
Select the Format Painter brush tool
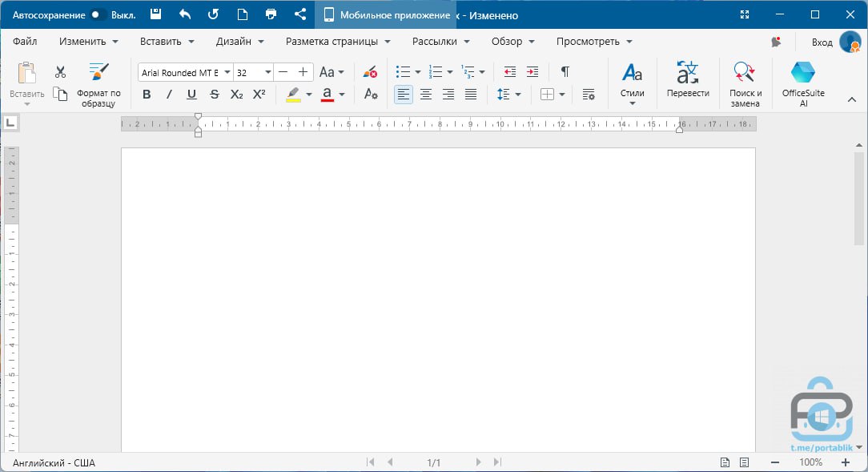tap(98, 83)
